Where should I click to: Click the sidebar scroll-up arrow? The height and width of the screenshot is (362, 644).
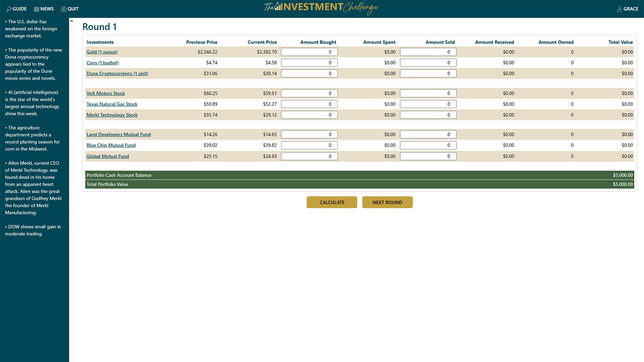pos(72,21)
